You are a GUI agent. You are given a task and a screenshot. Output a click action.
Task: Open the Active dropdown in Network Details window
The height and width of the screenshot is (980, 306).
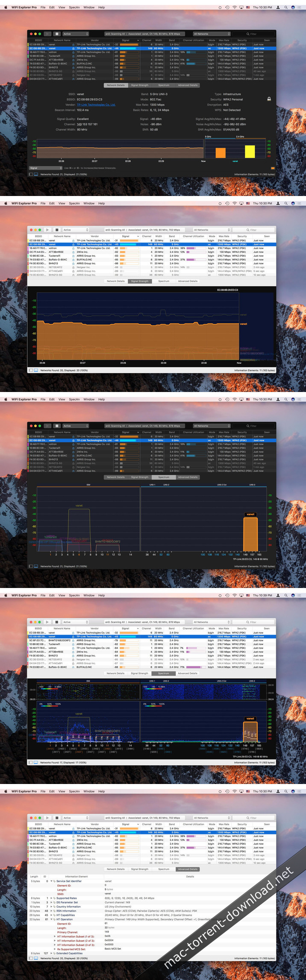[76, 34]
